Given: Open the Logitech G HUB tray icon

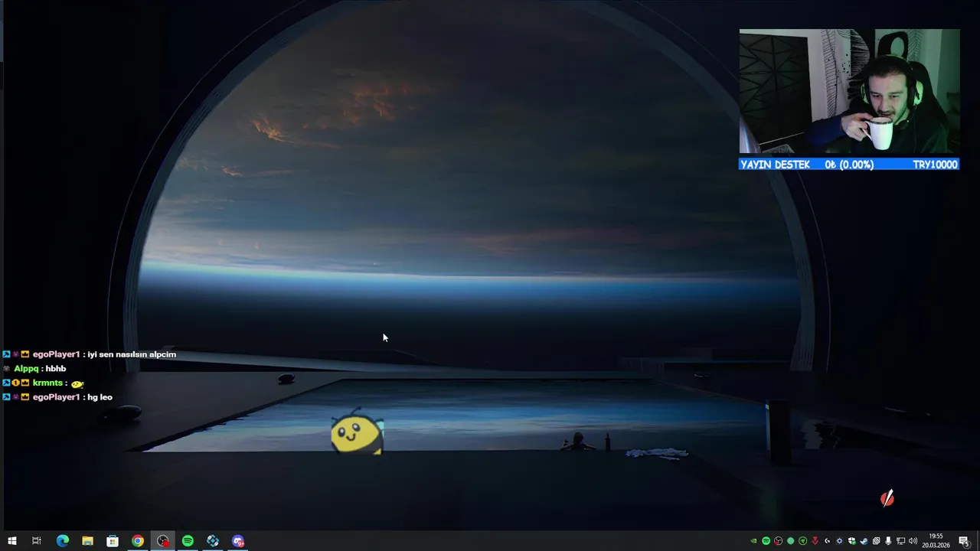Looking at the screenshot, I should click(827, 541).
